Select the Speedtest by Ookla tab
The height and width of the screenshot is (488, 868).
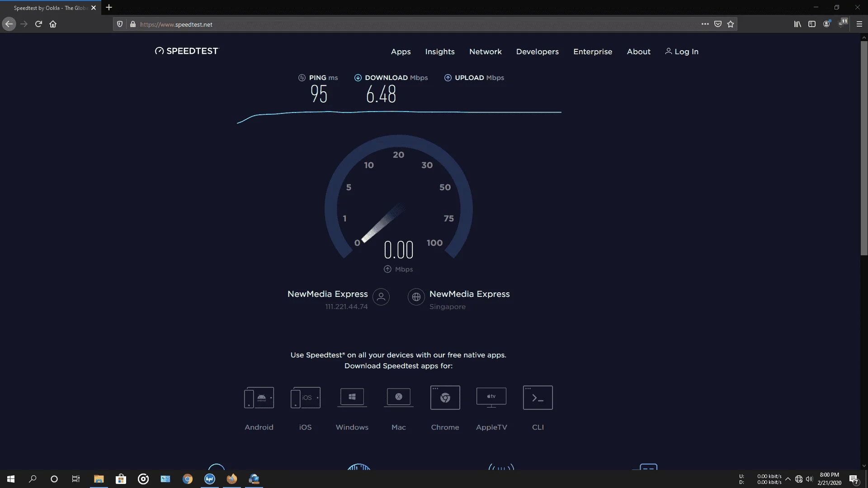51,8
